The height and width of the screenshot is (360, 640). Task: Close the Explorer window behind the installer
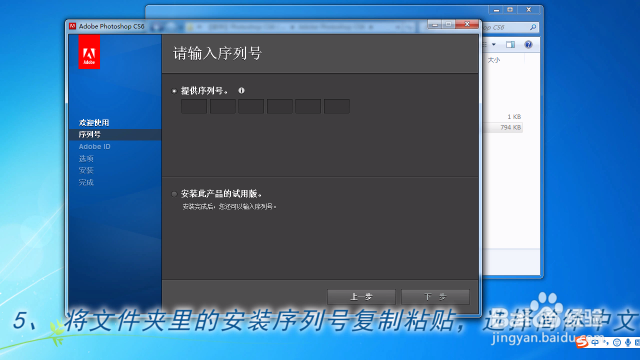(x=529, y=9)
